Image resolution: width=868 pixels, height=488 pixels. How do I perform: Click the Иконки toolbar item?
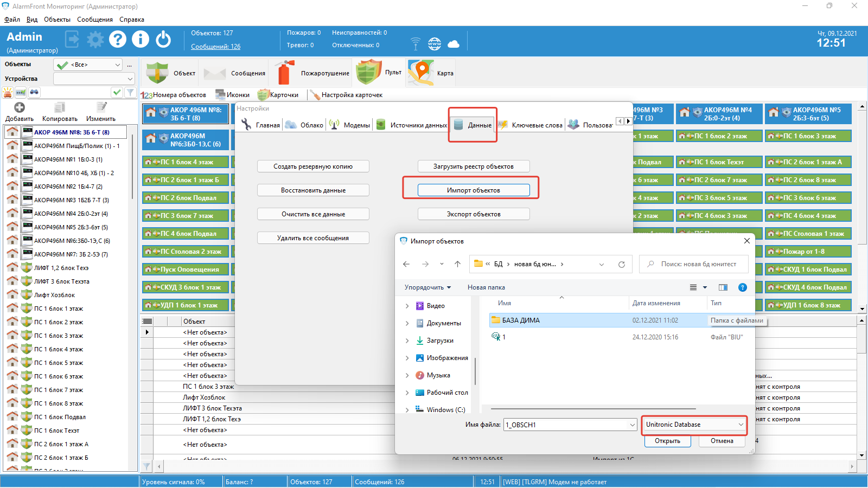click(232, 95)
